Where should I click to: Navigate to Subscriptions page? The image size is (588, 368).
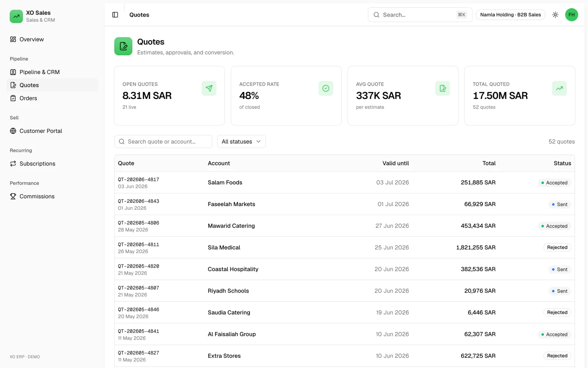pos(52,164)
